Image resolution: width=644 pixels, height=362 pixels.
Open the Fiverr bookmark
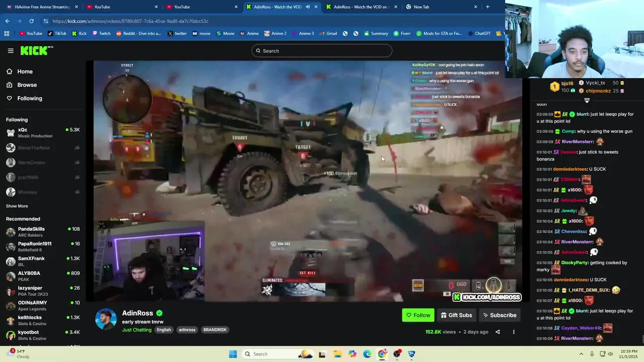click(402, 34)
